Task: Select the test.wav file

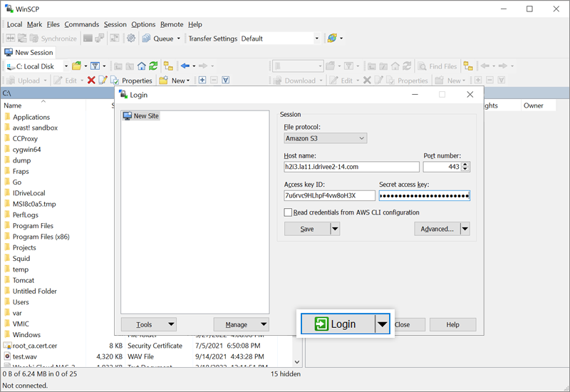Action: tap(25, 357)
